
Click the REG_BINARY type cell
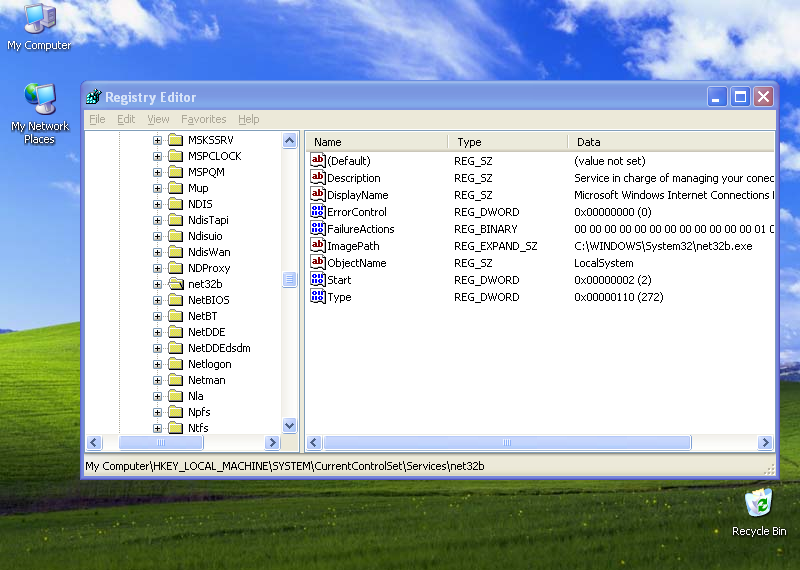click(x=486, y=229)
